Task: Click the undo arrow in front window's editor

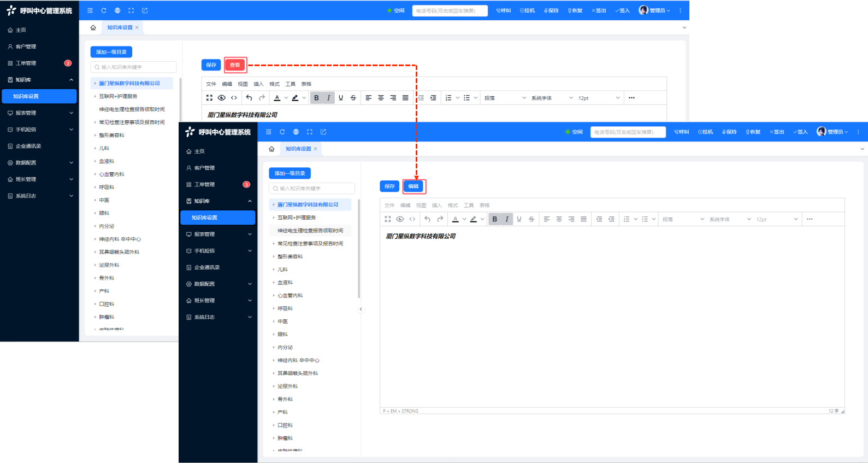Action: [427, 219]
